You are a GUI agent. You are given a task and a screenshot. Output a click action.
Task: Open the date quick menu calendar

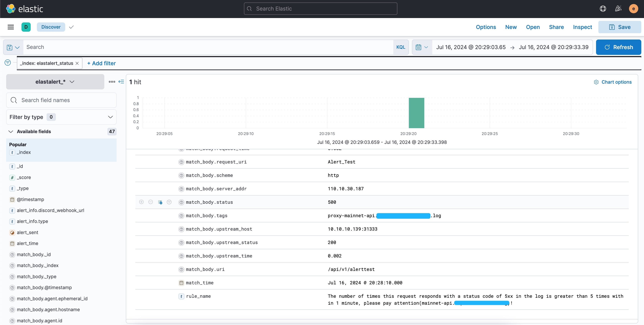[x=422, y=47]
